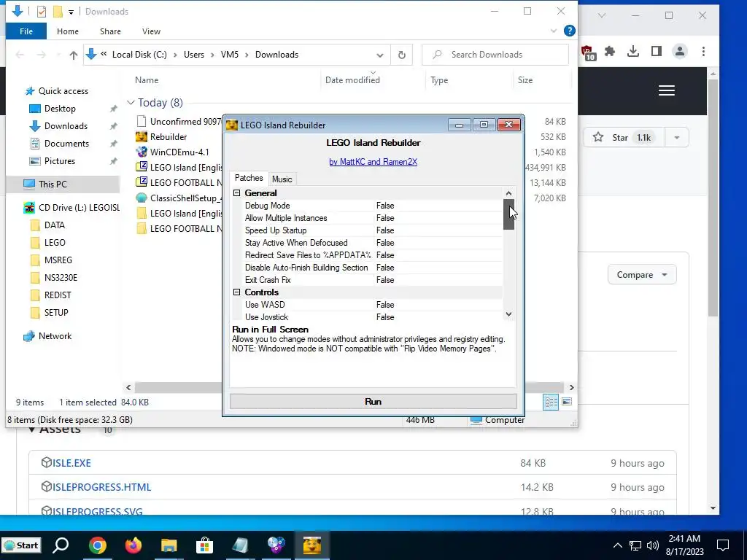Select the WinCDEmu-4.1 installer file
The image size is (747, 560).
pyautogui.click(x=179, y=152)
